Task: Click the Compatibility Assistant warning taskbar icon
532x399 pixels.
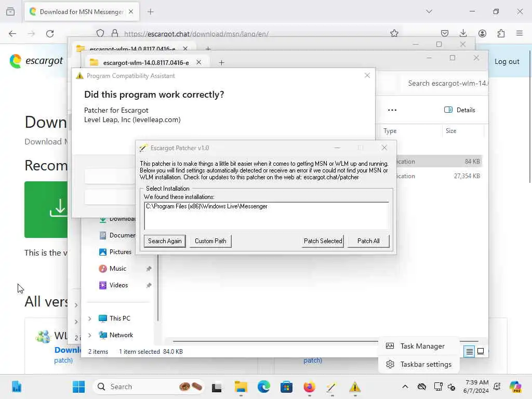Action: (354, 387)
